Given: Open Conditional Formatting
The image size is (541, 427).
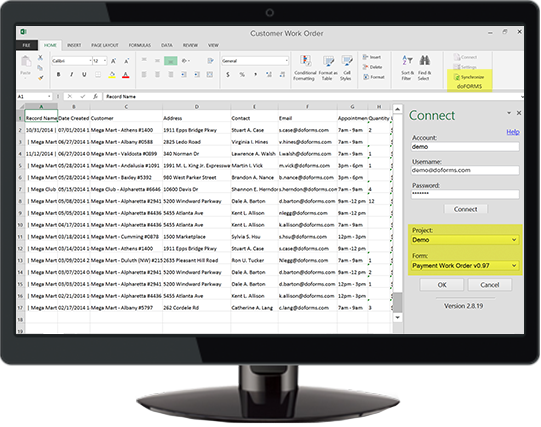Looking at the screenshot, I should pyautogui.click(x=305, y=68).
